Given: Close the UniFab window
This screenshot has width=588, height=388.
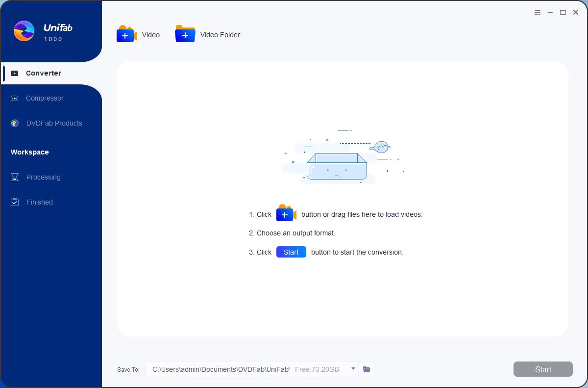Looking at the screenshot, I should click(576, 13).
